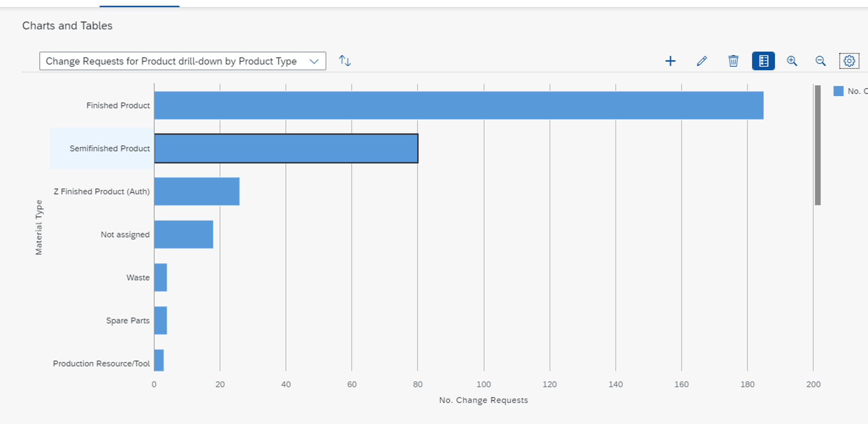The height and width of the screenshot is (424, 868).
Task: Click the trash delete icon
Action: pos(733,61)
